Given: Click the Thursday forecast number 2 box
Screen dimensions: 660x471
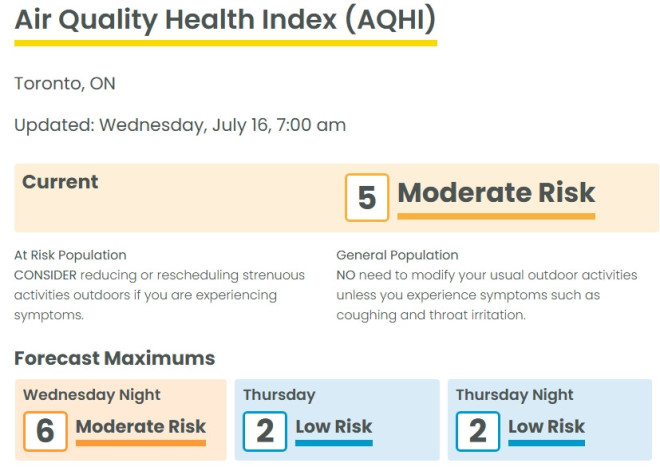Looking at the screenshot, I should 264,430.
